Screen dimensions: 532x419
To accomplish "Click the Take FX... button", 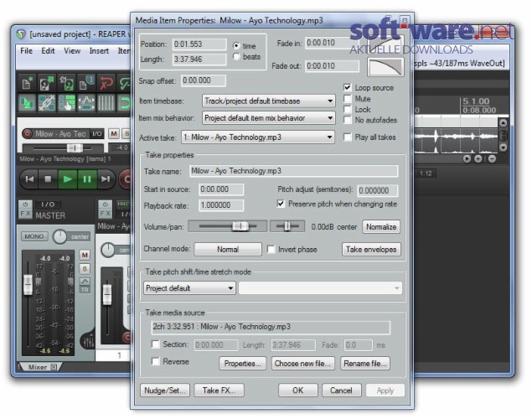I will [x=219, y=391].
